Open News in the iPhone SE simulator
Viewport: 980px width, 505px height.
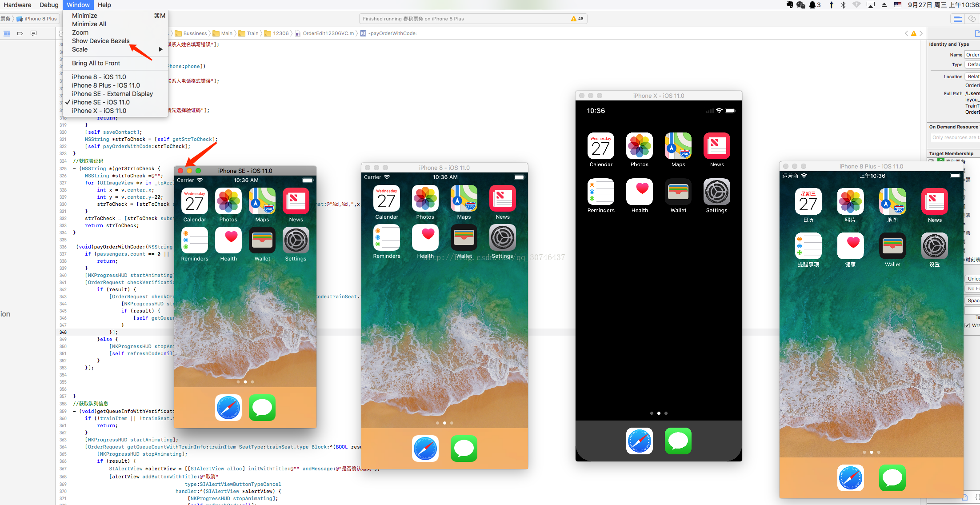click(296, 201)
